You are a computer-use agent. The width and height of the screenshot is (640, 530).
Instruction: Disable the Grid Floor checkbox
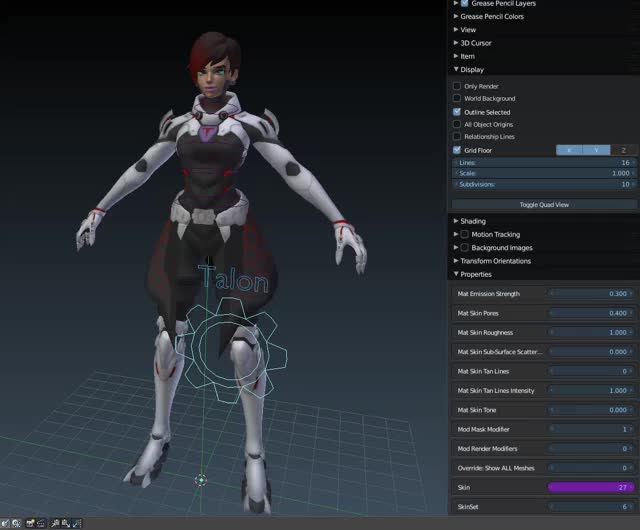(457, 150)
